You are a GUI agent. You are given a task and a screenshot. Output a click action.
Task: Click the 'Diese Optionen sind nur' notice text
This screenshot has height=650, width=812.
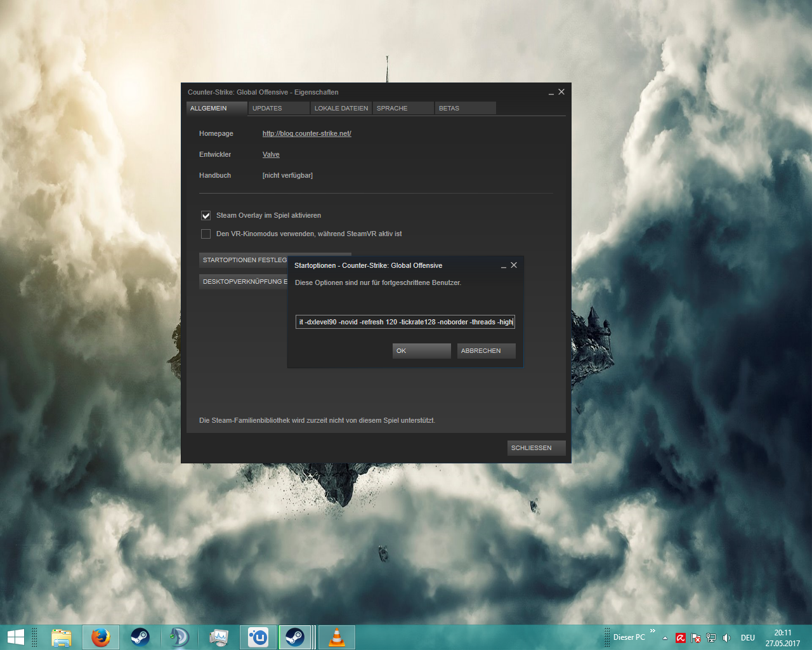(378, 282)
